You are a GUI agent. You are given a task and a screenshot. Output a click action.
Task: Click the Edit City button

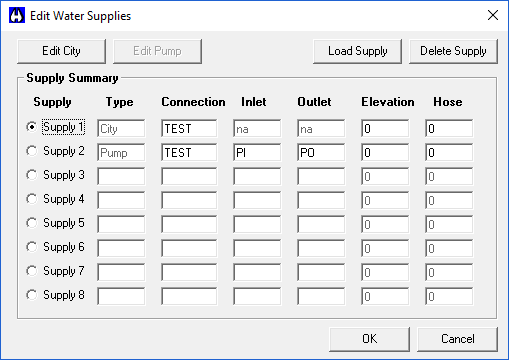61,51
